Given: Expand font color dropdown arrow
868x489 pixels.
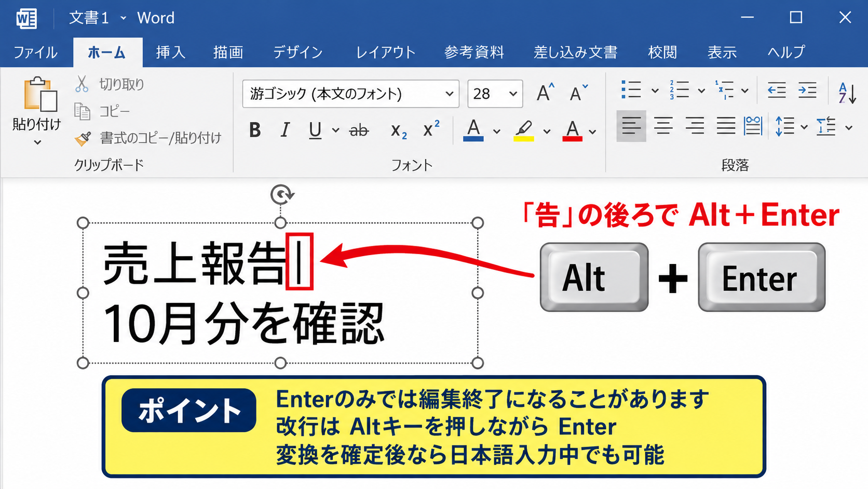Looking at the screenshot, I should point(592,131).
